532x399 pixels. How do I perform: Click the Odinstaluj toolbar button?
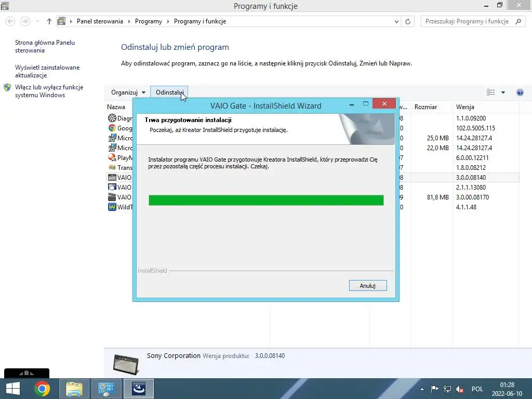(x=169, y=92)
